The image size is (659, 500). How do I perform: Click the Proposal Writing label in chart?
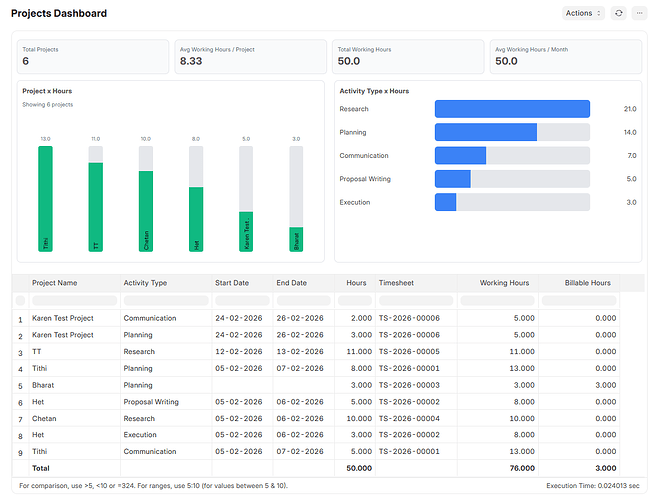point(365,179)
